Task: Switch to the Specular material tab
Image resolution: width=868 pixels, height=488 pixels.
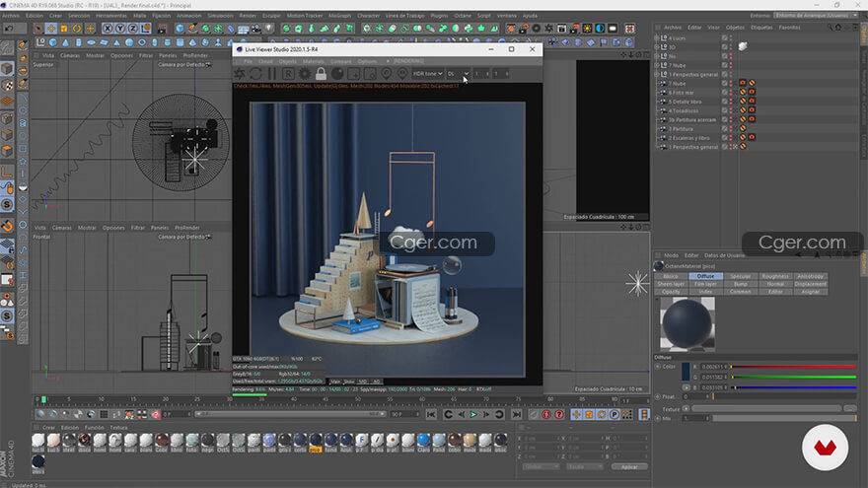Action: click(x=740, y=276)
